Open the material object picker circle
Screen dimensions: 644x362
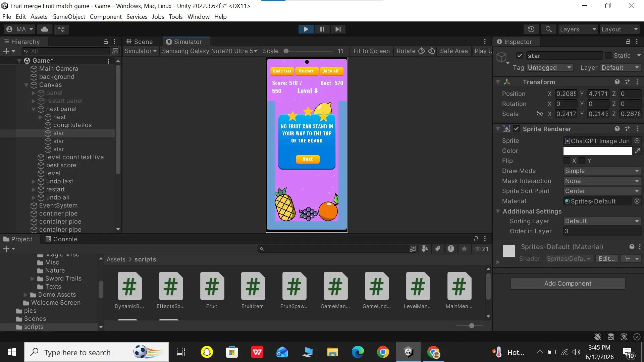pyautogui.click(x=637, y=201)
